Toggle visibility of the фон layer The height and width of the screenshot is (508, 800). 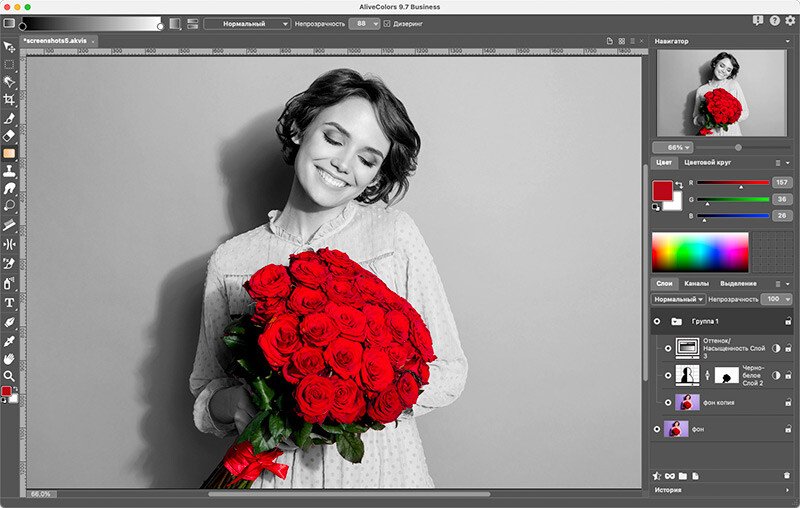coord(657,429)
